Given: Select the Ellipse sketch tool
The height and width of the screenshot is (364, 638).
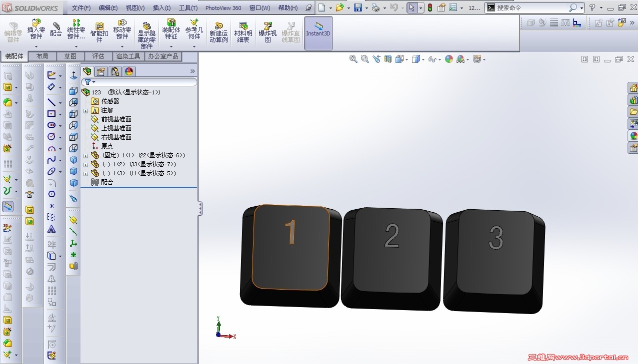Looking at the screenshot, I should click(51, 172).
